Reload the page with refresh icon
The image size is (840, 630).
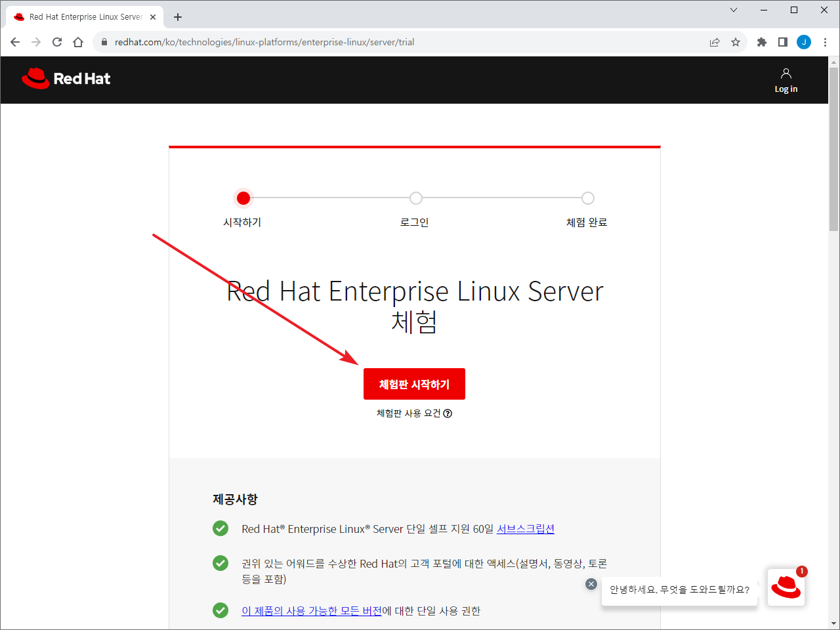point(57,42)
